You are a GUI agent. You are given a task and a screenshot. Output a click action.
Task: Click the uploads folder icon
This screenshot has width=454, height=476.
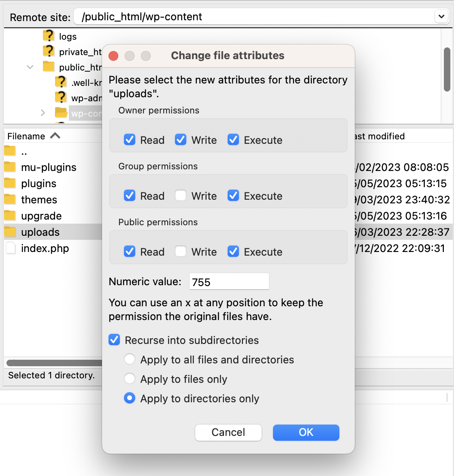tap(10, 232)
